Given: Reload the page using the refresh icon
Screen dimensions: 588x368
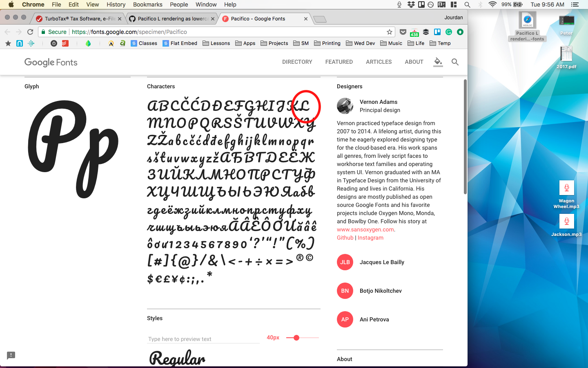Looking at the screenshot, I should (x=30, y=31).
